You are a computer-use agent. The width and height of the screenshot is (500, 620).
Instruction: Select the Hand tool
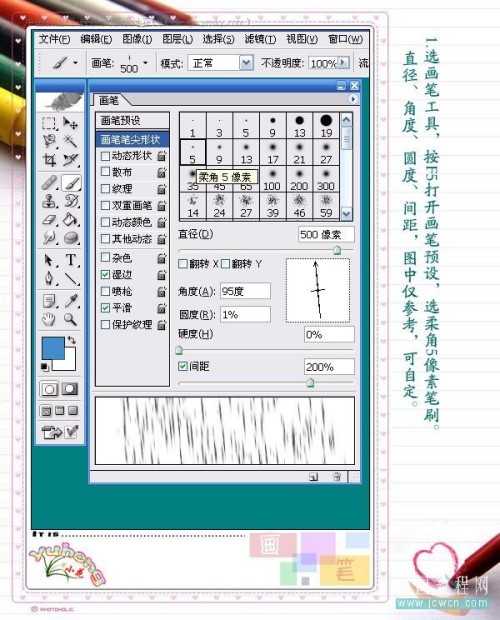pyautogui.click(x=49, y=319)
